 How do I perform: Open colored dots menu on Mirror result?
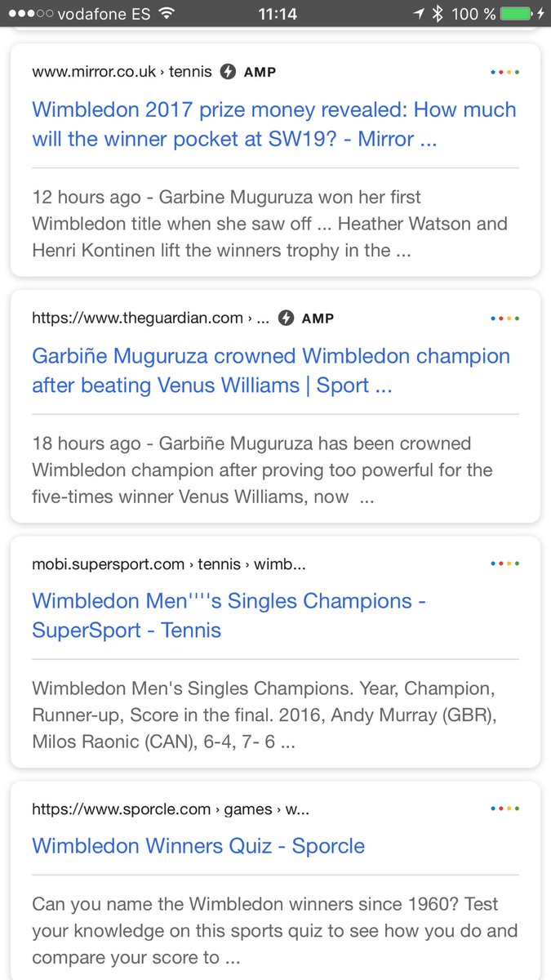(505, 72)
